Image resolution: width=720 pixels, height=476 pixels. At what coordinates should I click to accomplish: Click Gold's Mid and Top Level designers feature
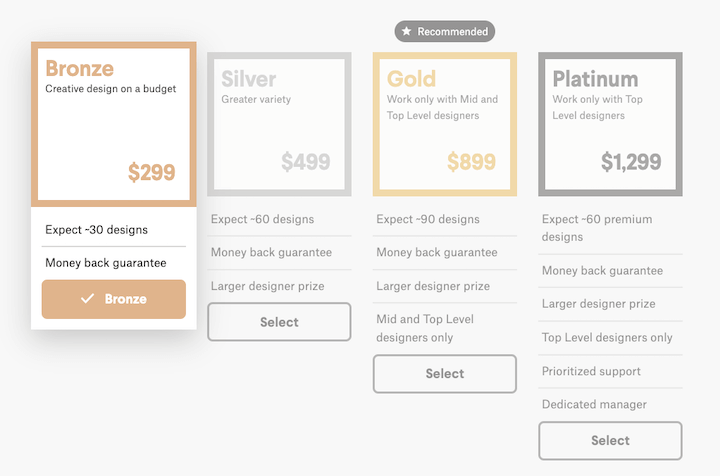click(x=425, y=328)
